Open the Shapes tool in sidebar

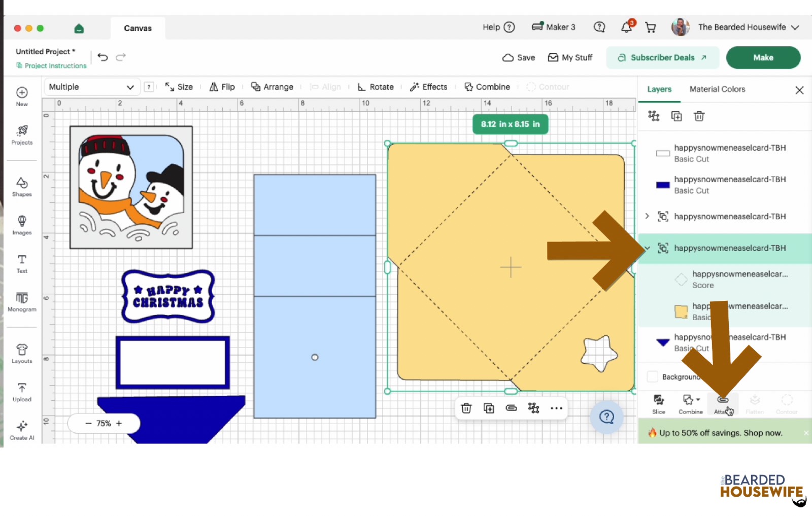[22, 187]
